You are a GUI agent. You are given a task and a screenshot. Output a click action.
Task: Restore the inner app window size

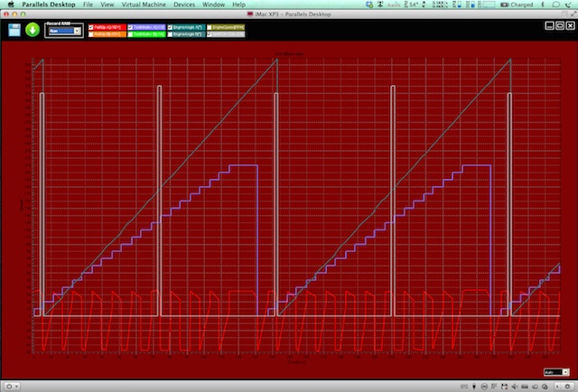click(559, 26)
